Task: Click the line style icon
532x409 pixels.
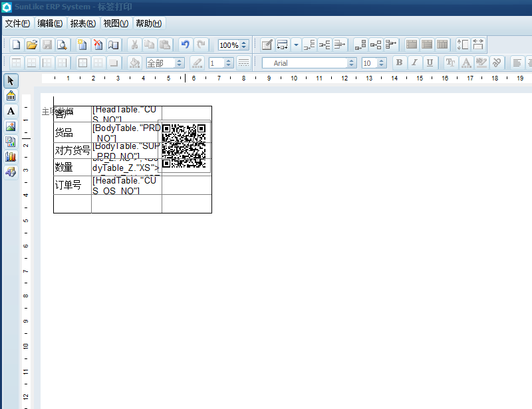Action: 243,63
